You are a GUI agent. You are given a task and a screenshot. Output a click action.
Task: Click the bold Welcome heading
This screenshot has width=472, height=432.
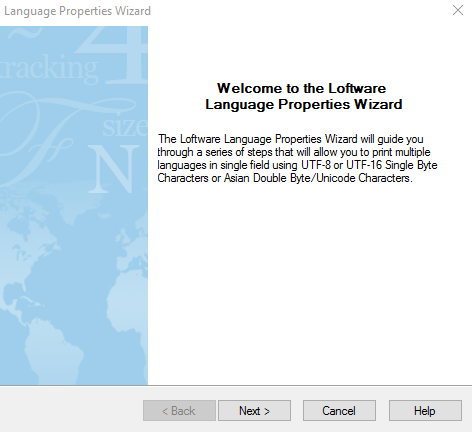click(303, 96)
